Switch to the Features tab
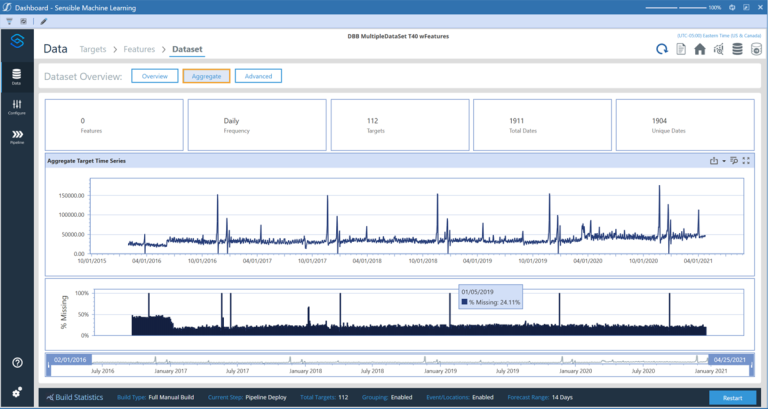The width and height of the screenshot is (768, 409). 139,48
